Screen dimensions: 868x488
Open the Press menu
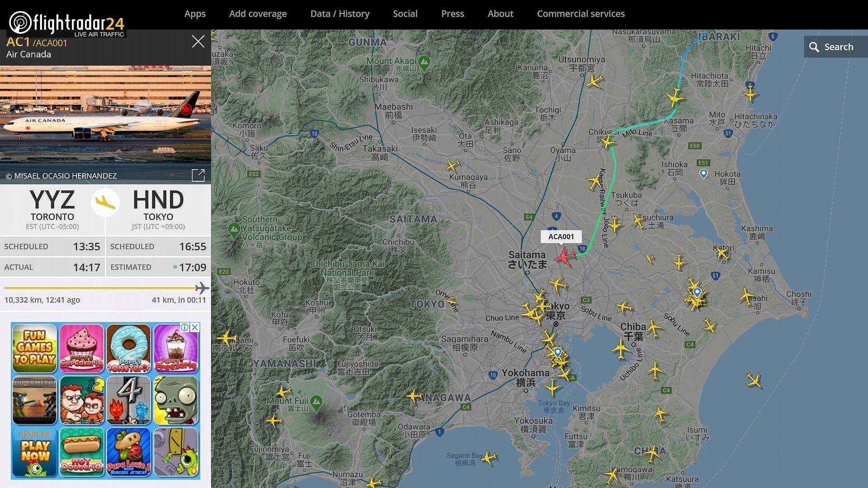tap(453, 14)
